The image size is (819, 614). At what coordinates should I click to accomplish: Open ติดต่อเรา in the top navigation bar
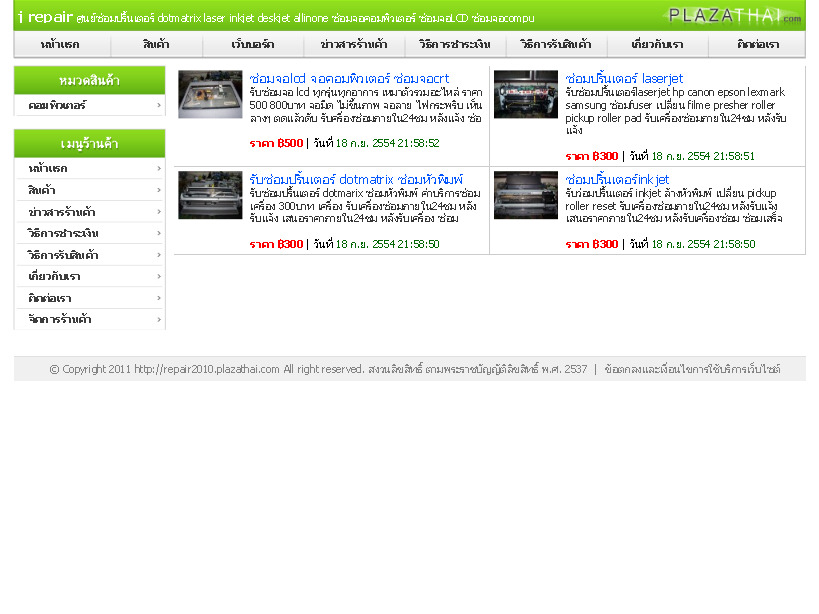(x=758, y=44)
